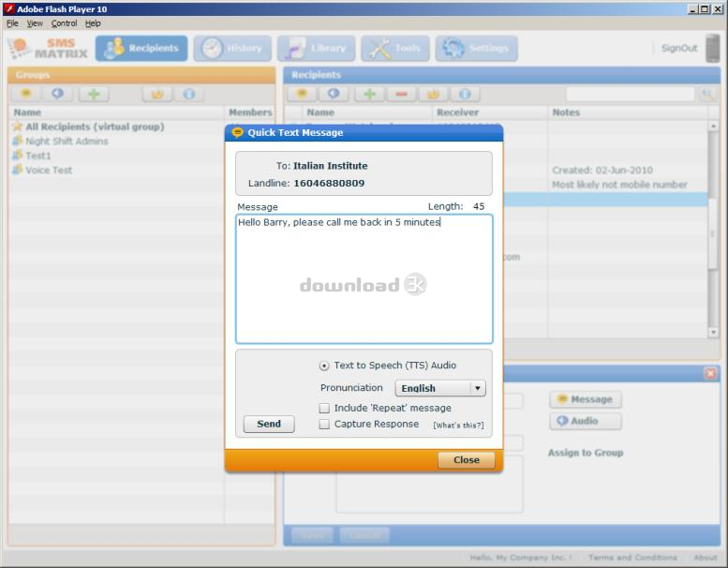
Task: Open the Recipients tab
Action: (141, 48)
